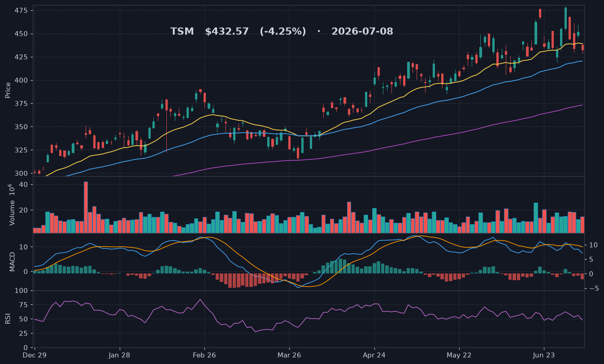The image size is (604, 364).
Task: Click the Feb 26 x-axis date label
Action: (x=204, y=355)
